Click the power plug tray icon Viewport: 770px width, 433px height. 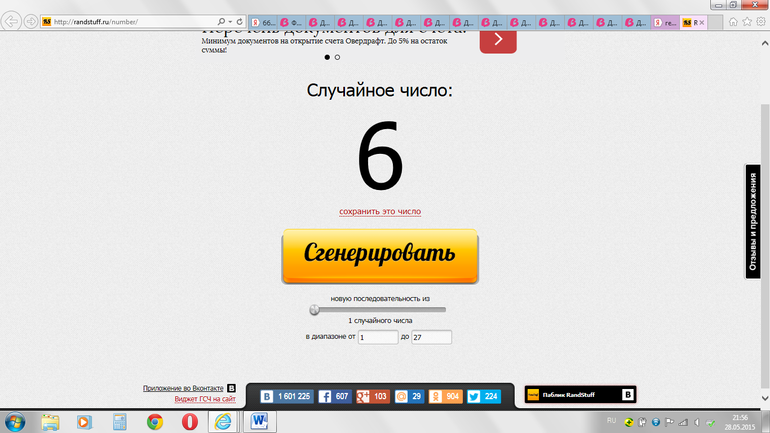(x=642, y=422)
